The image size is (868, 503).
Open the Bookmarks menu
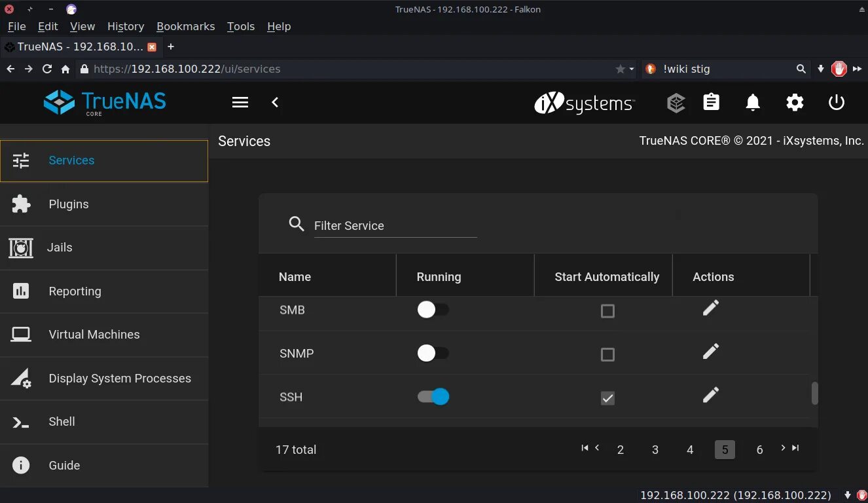pos(185,26)
